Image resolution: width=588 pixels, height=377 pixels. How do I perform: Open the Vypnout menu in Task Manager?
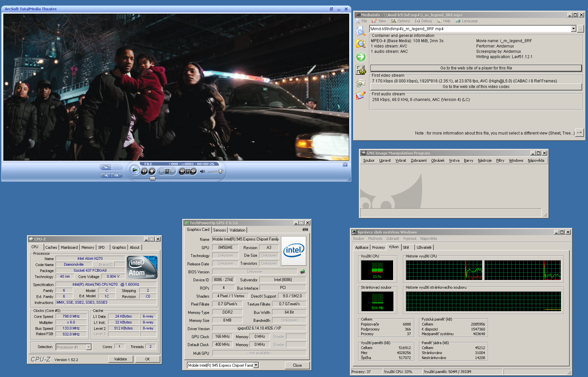click(x=410, y=238)
